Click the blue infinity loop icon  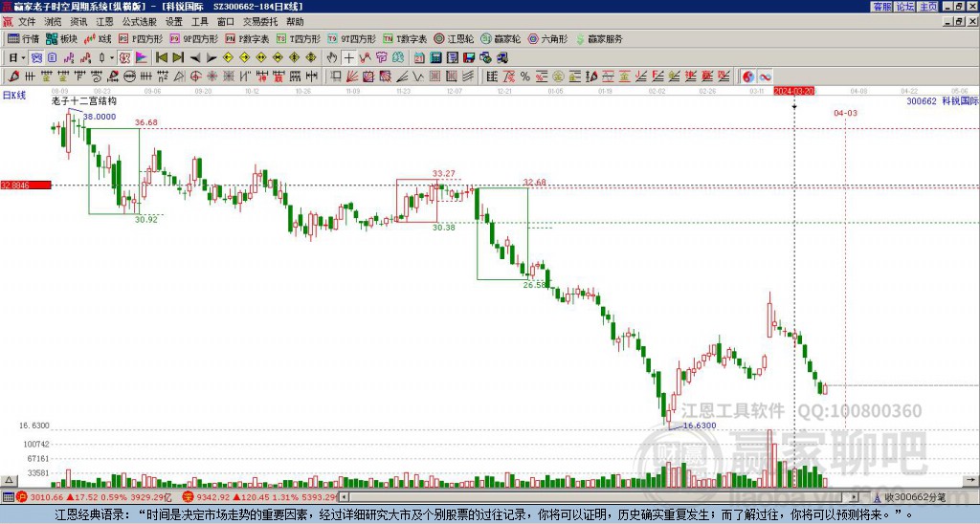point(765,76)
